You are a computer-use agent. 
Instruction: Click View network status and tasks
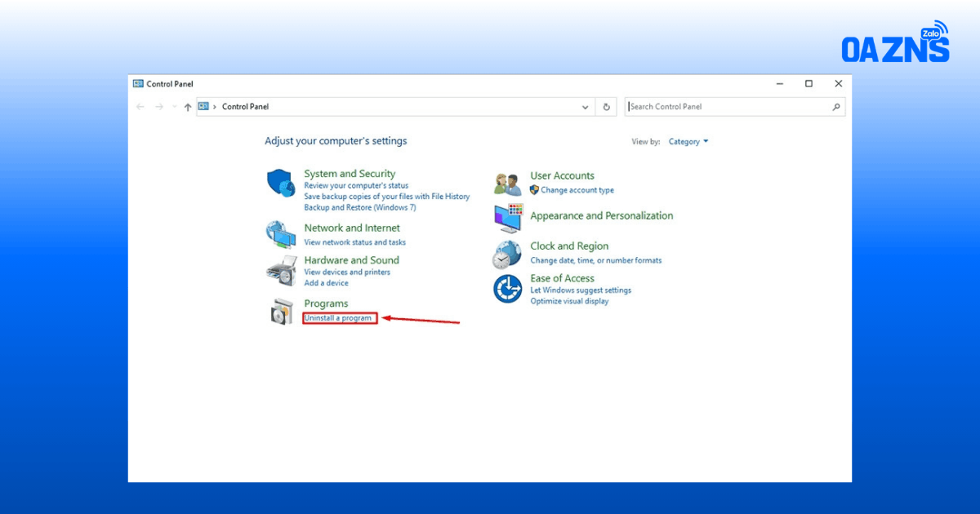click(x=355, y=242)
